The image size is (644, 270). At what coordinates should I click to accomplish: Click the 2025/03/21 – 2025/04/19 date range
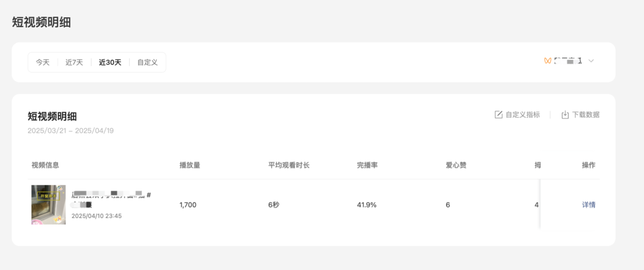[x=70, y=131]
